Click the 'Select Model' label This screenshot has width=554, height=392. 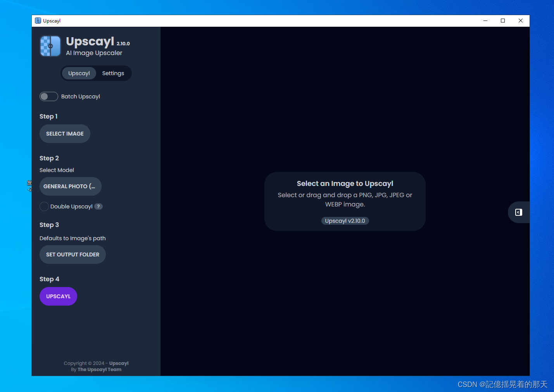point(57,170)
